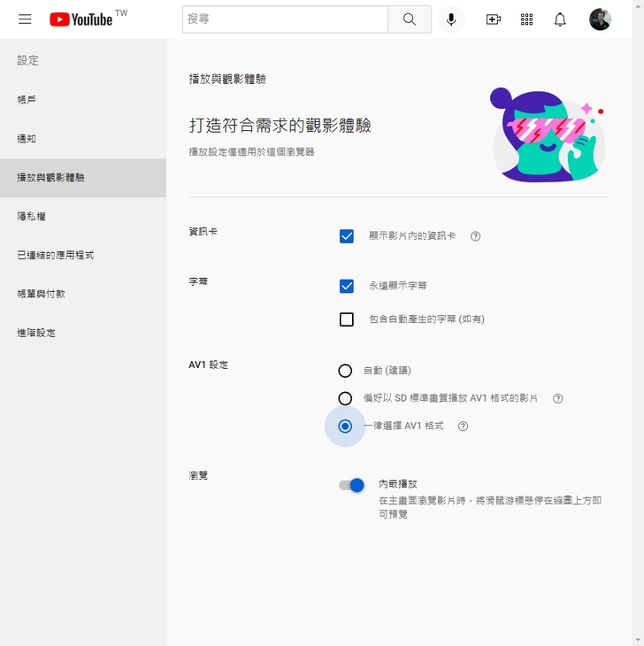The height and width of the screenshot is (646, 644).
Task: Open 帳單與付款 settings page
Action: [83, 294]
